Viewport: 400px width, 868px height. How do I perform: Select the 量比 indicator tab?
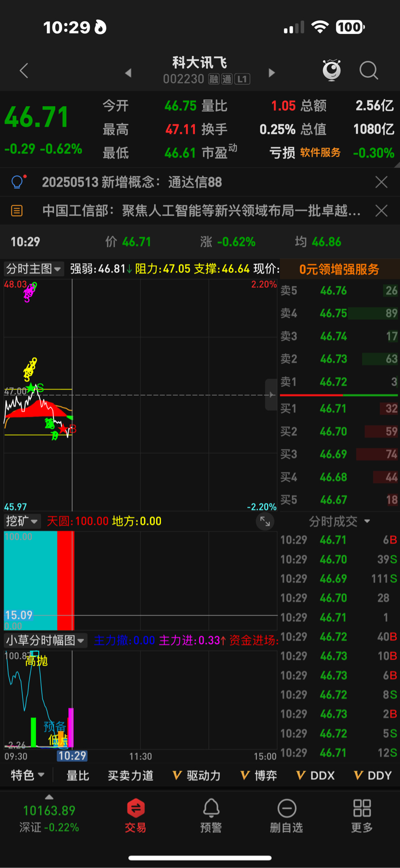pyautogui.click(x=78, y=776)
